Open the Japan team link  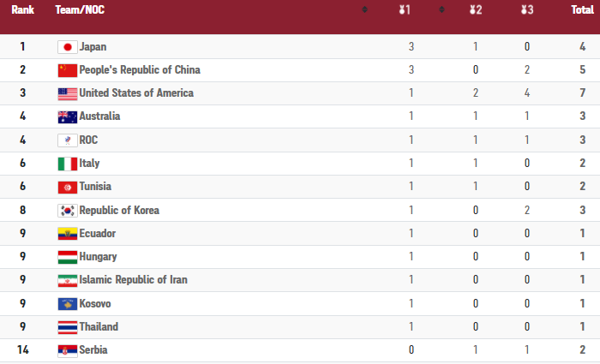click(x=93, y=46)
